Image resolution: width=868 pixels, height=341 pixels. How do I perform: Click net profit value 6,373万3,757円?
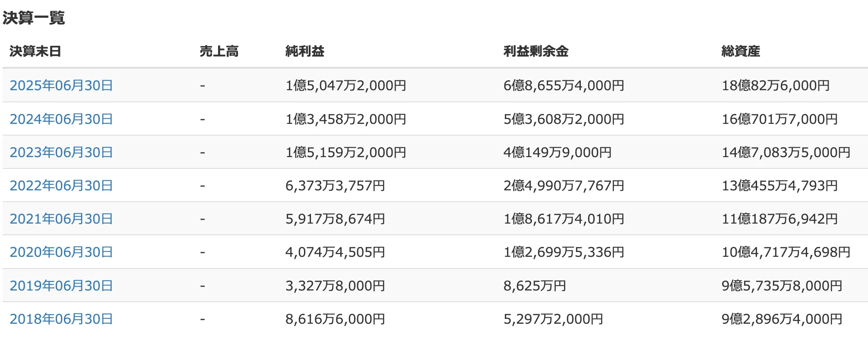(335, 186)
